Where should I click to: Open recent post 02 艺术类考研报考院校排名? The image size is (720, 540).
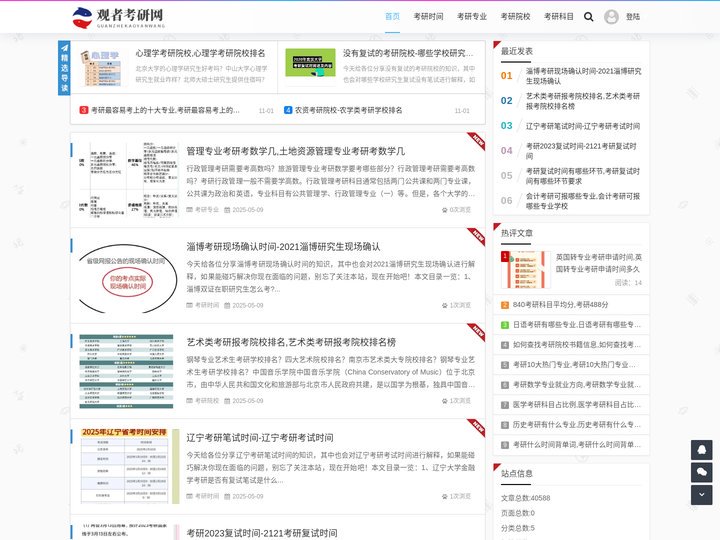click(583, 101)
